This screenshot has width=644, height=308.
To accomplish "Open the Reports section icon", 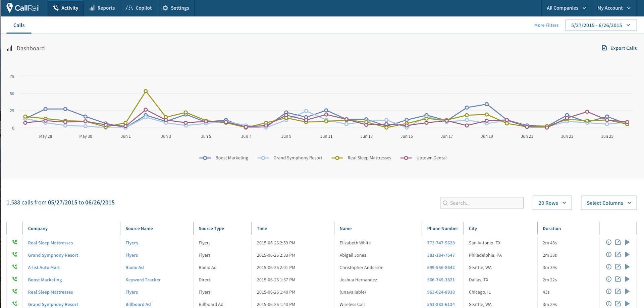I will (92, 8).
